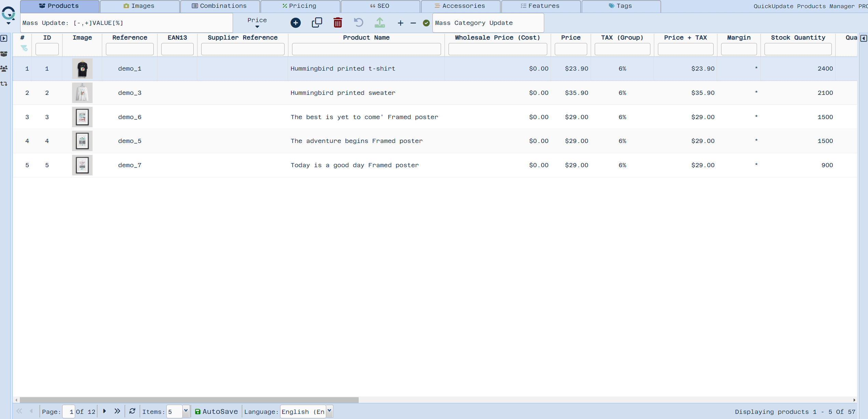Click the green checkmark apply icon
Screen dimensions: 868x419
tap(426, 23)
